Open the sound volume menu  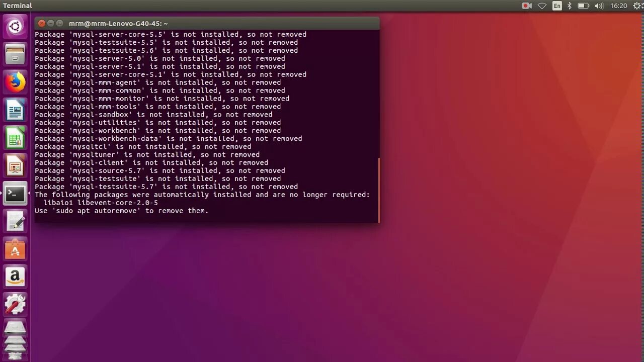(599, 6)
